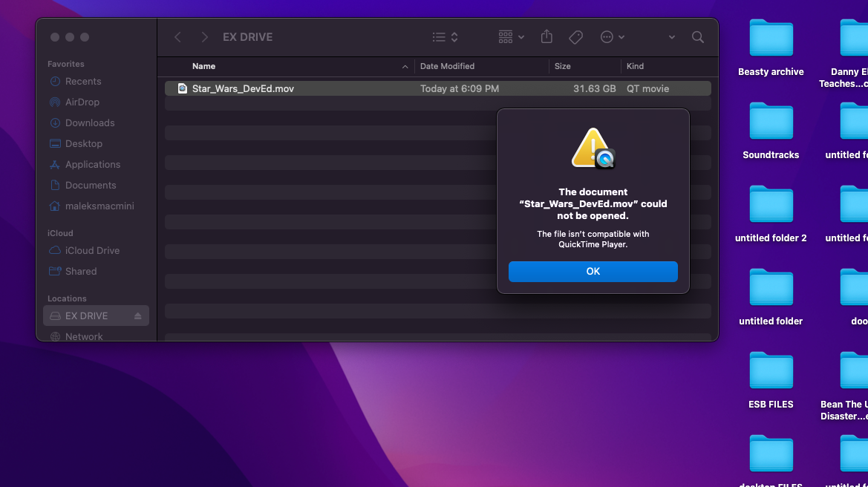Close the Finder window
The image size is (868, 487).
[x=55, y=37]
